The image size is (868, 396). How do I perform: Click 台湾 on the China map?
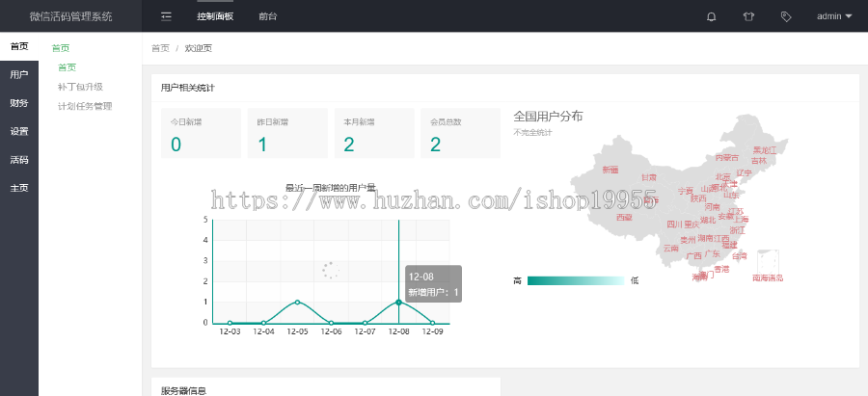(x=740, y=256)
